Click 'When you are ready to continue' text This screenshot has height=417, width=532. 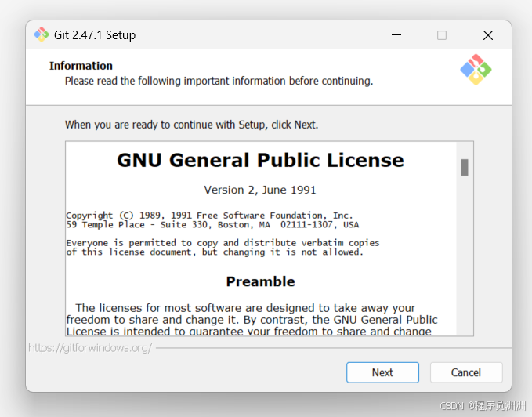point(191,125)
